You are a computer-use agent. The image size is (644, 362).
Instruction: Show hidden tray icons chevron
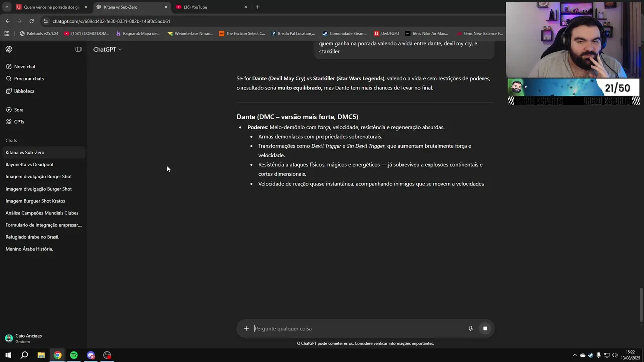click(x=575, y=355)
